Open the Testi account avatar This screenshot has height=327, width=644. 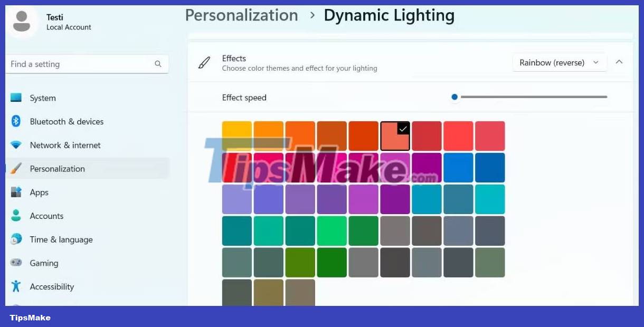[22, 22]
